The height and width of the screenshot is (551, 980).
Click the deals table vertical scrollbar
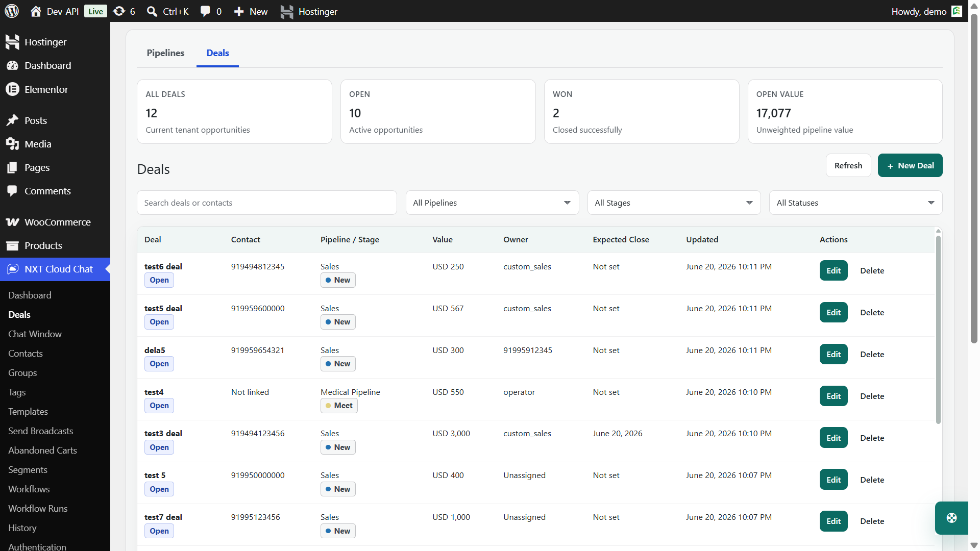[938, 329]
